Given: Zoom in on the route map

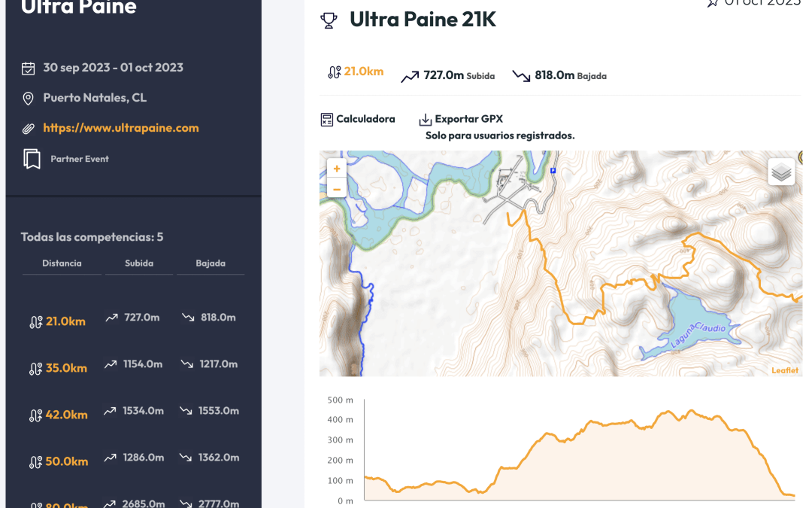Looking at the screenshot, I should coord(336,169).
